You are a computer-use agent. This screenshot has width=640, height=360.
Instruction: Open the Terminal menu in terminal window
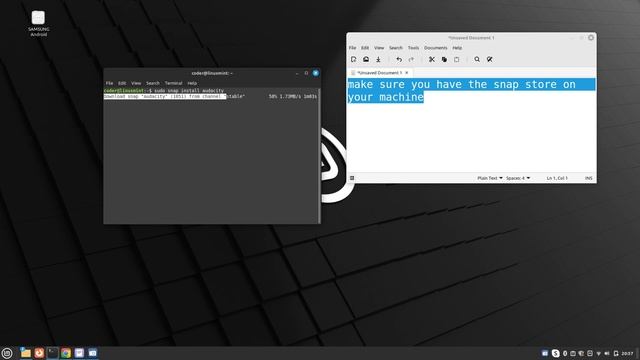point(173,83)
